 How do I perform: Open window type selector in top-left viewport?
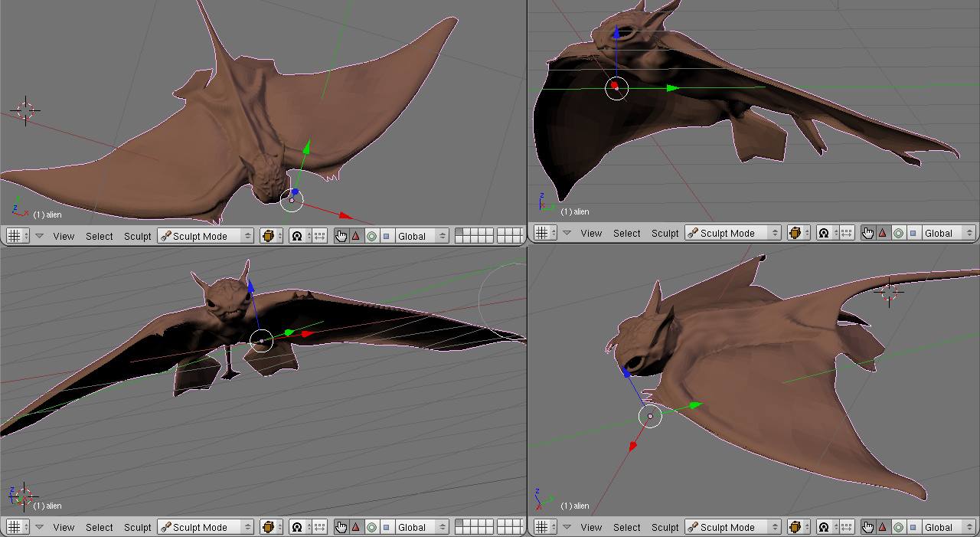tap(17, 236)
